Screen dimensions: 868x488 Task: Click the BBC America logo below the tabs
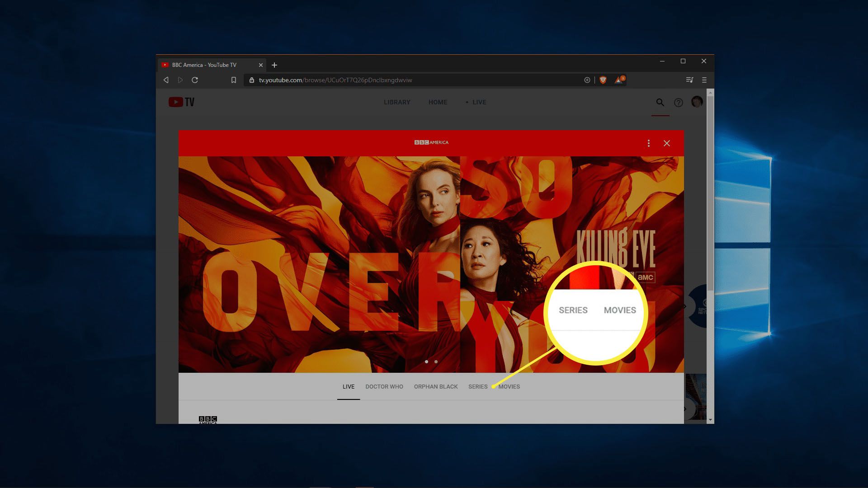[x=208, y=420]
